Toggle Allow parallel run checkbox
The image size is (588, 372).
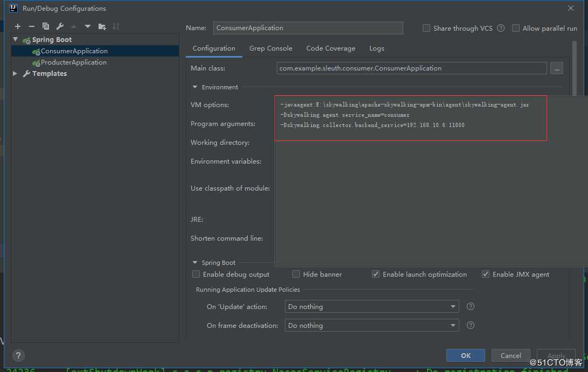click(516, 28)
